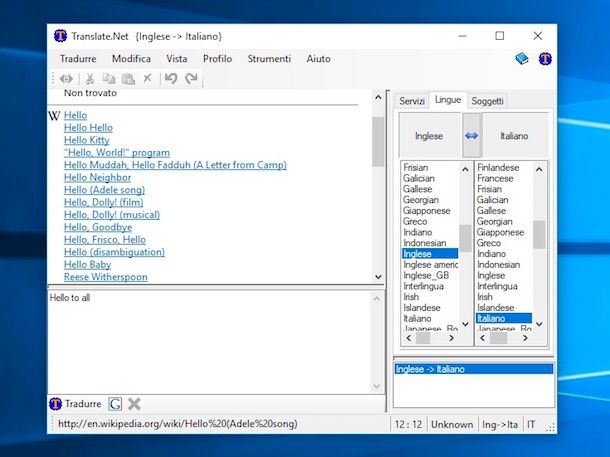Click the 12 : 12 status bar counter
610x457 pixels.
(408, 424)
